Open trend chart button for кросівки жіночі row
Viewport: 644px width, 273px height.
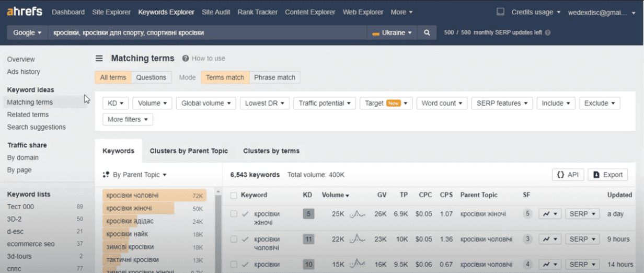point(550,213)
